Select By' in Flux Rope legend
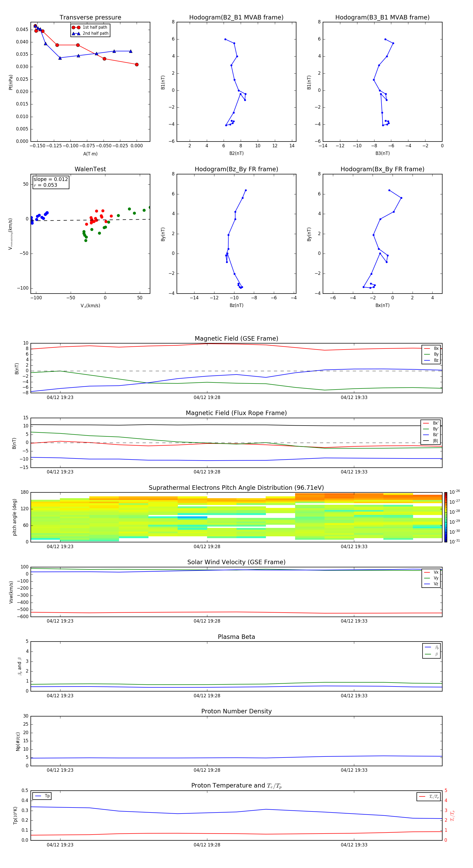473x868 pixels. point(431,429)
